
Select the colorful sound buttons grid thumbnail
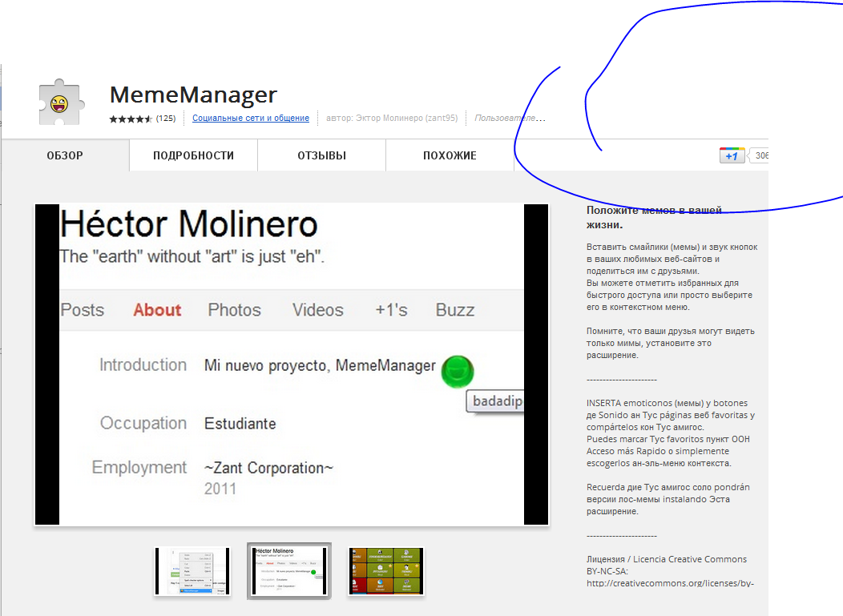tap(386, 571)
